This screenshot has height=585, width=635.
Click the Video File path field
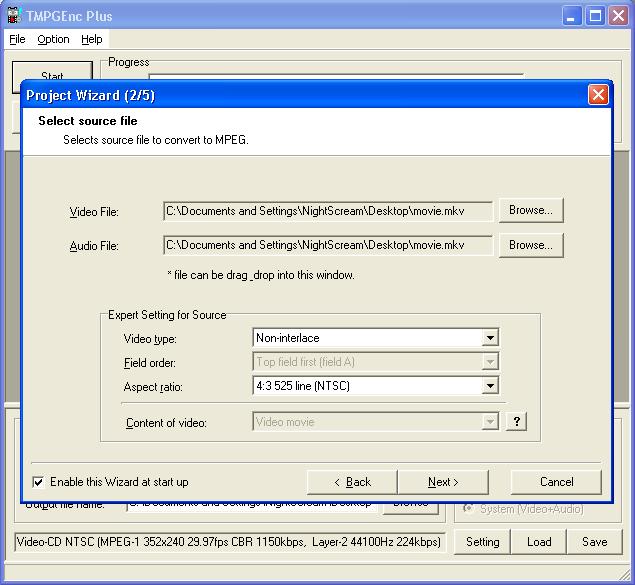[328, 211]
